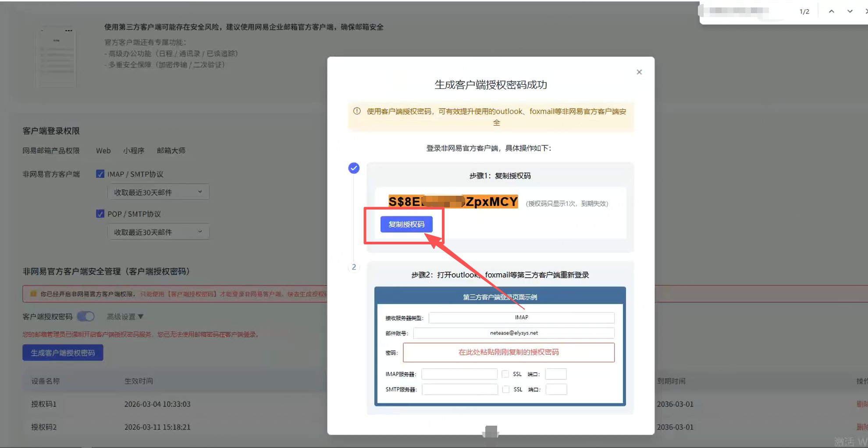Expand the 高级设置 options
This screenshot has height=448, width=868.
(125, 317)
